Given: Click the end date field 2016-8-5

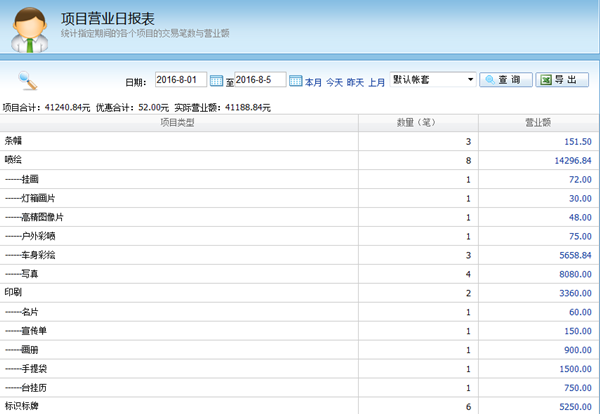Looking at the screenshot, I should click(x=259, y=80).
